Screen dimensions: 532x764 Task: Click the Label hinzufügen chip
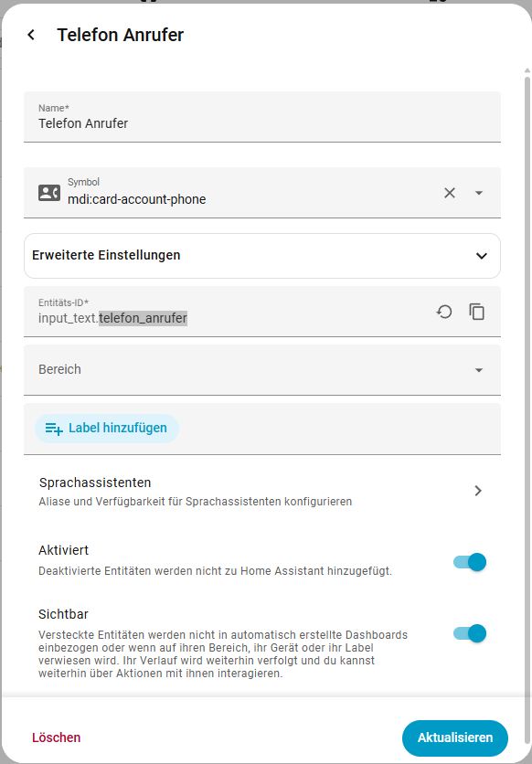tap(107, 429)
